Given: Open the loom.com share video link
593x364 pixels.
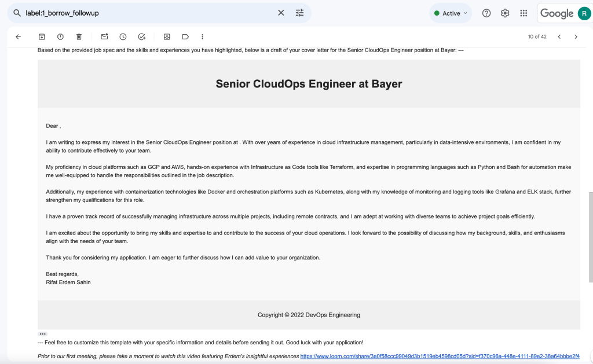Looking at the screenshot, I should point(440,356).
